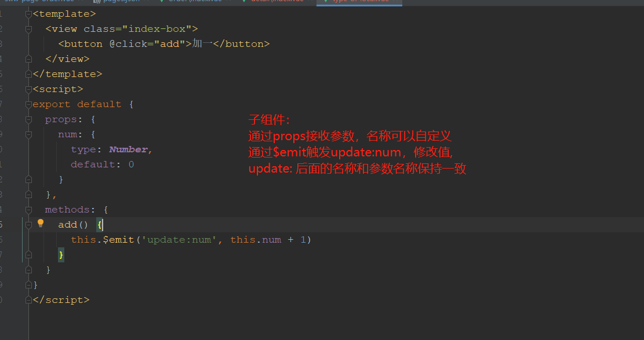Click fold end marker beside highlighted yellow brace
The width and height of the screenshot is (644, 340).
coord(28,255)
